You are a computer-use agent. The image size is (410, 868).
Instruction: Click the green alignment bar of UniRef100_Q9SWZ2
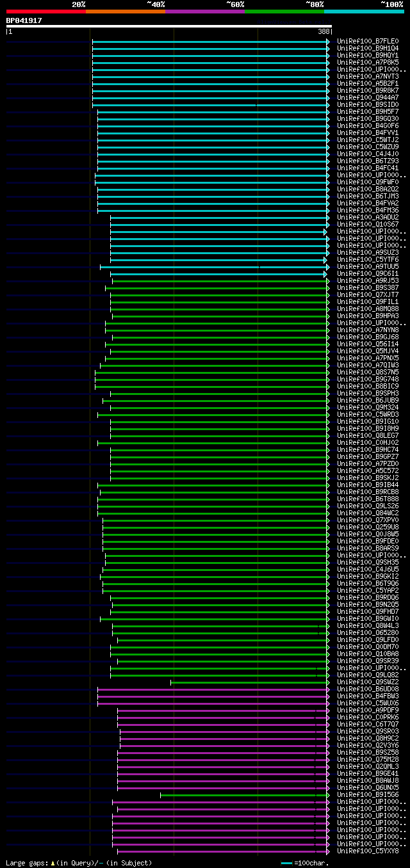point(250,682)
